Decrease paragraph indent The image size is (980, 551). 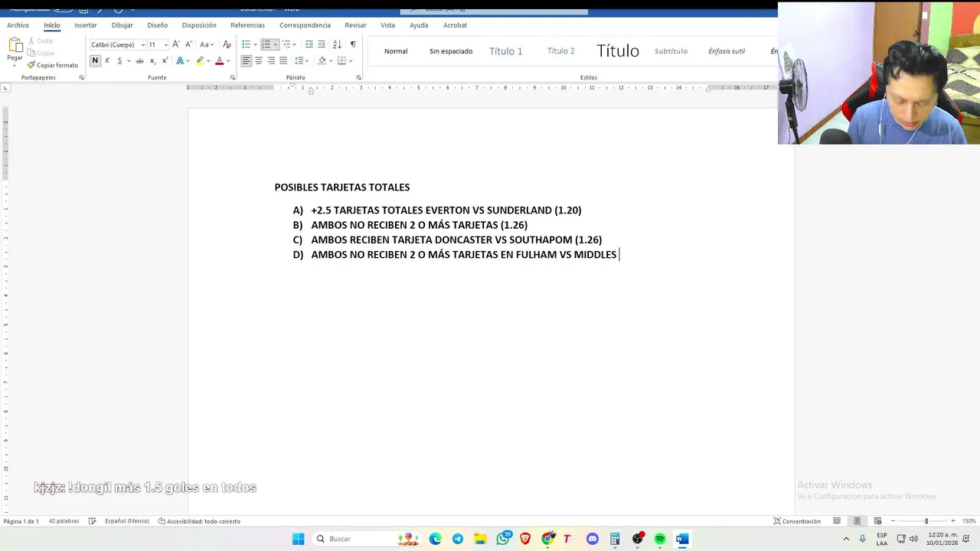[x=309, y=44]
